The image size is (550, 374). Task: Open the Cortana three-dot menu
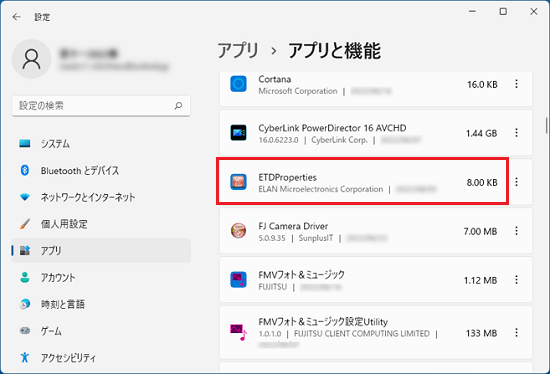(x=516, y=84)
